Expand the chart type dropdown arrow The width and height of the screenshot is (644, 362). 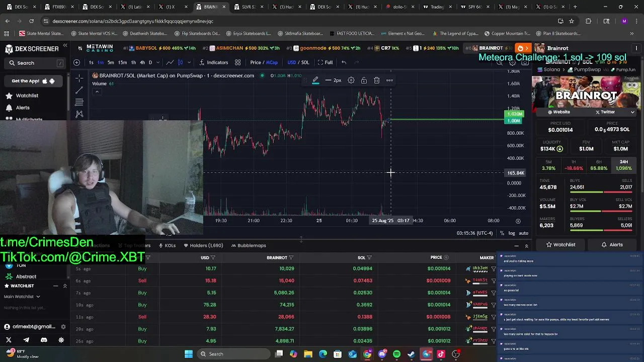[x=189, y=62]
